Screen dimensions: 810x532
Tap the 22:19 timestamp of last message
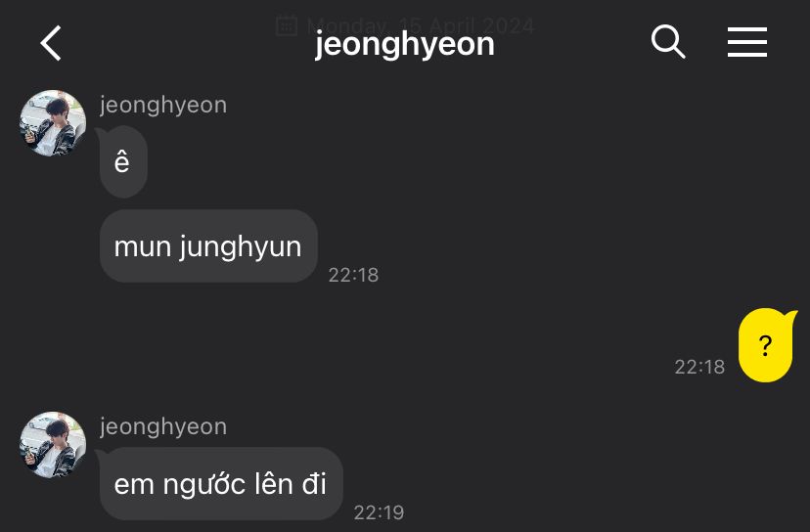click(379, 512)
